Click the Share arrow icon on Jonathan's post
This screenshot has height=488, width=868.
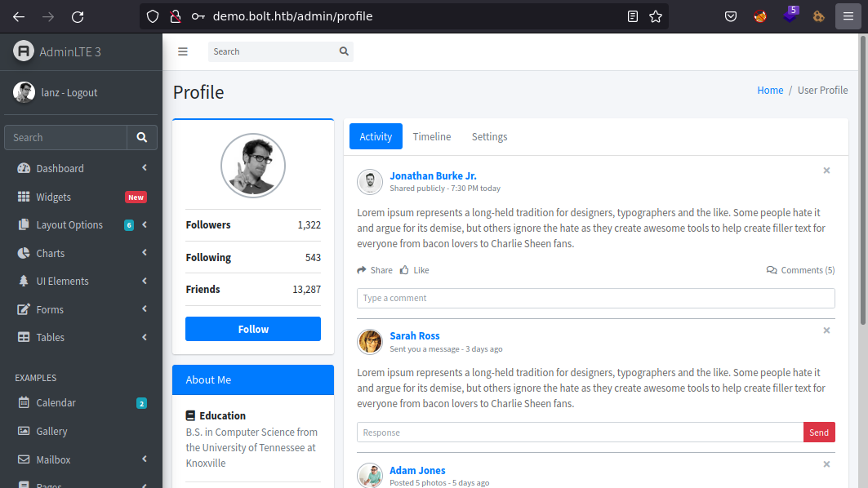tap(362, 270)
